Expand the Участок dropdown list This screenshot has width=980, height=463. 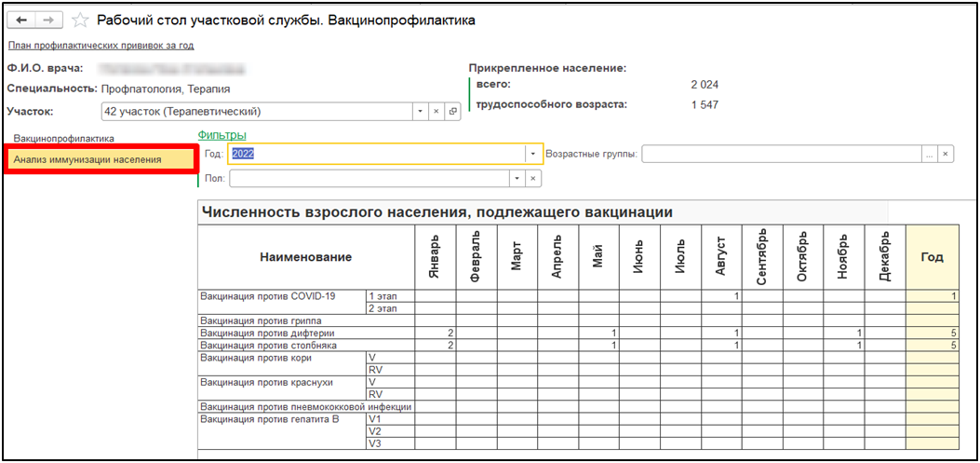[x=418, y=112]
